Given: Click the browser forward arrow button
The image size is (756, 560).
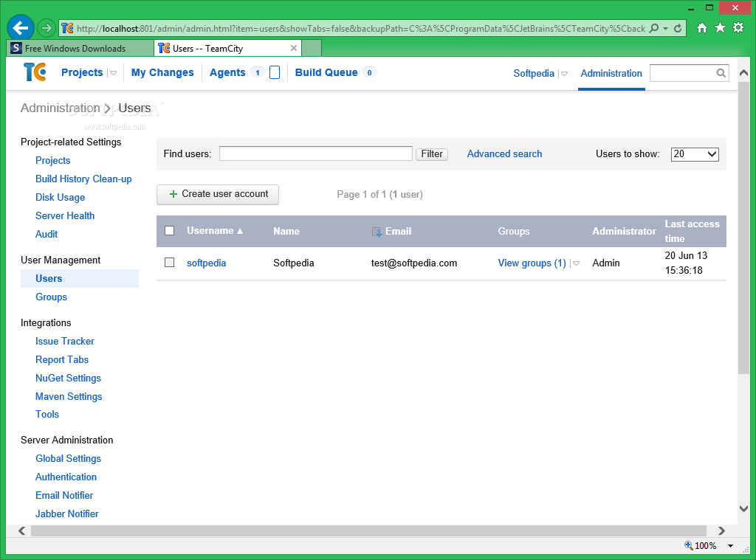Looking at the screenshot, I should 47,28.
